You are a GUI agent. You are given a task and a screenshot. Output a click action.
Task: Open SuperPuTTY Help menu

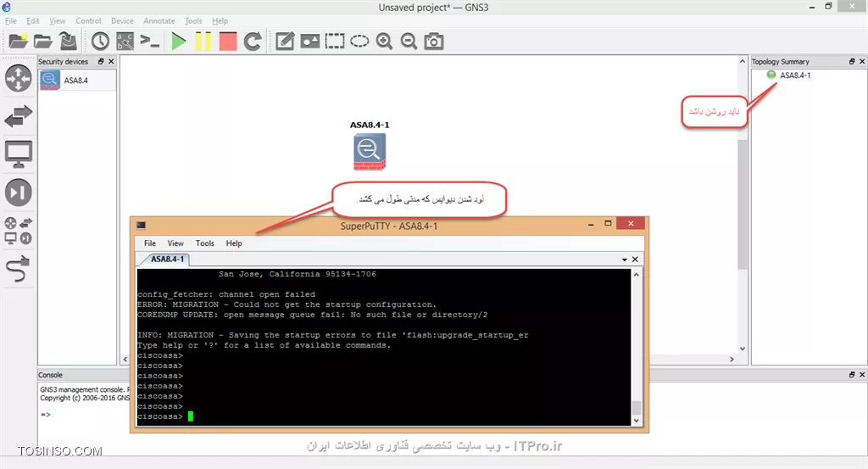[x=234, y=243]
